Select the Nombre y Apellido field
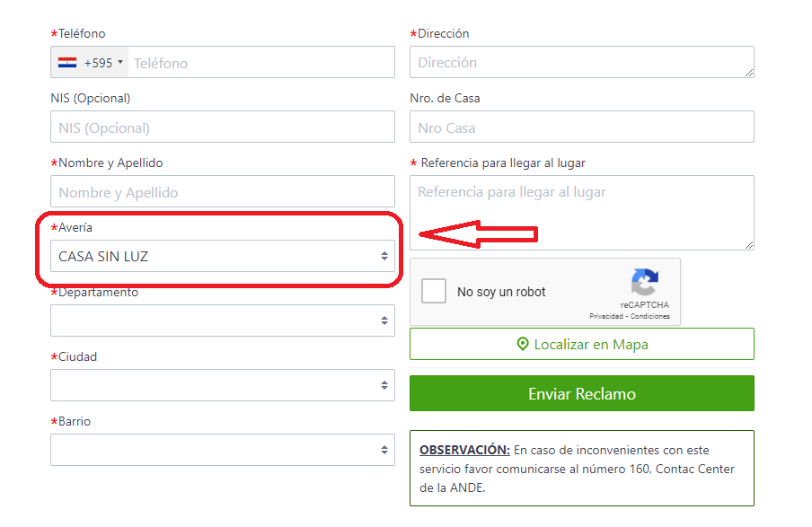This screenshot has width=812, height=527. (x=223, y=191)
